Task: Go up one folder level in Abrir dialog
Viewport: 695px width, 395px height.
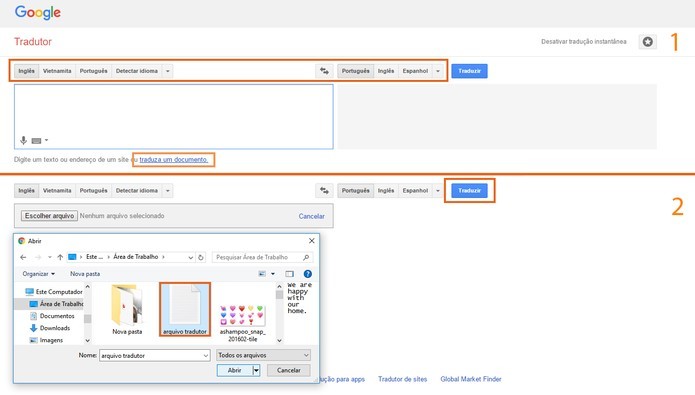Action: [60, 257]
